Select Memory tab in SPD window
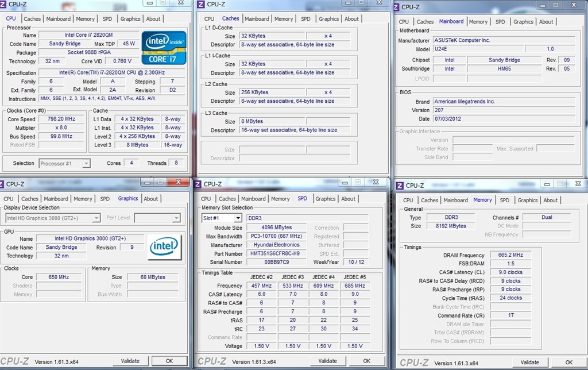 pos(280,199)
